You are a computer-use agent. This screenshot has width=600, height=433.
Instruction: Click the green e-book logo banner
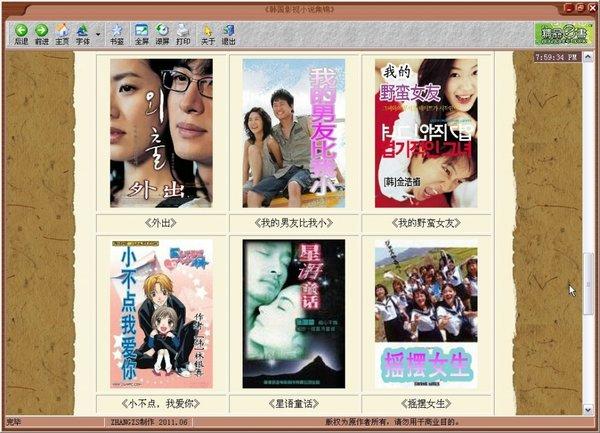click(x=564, y=34)
